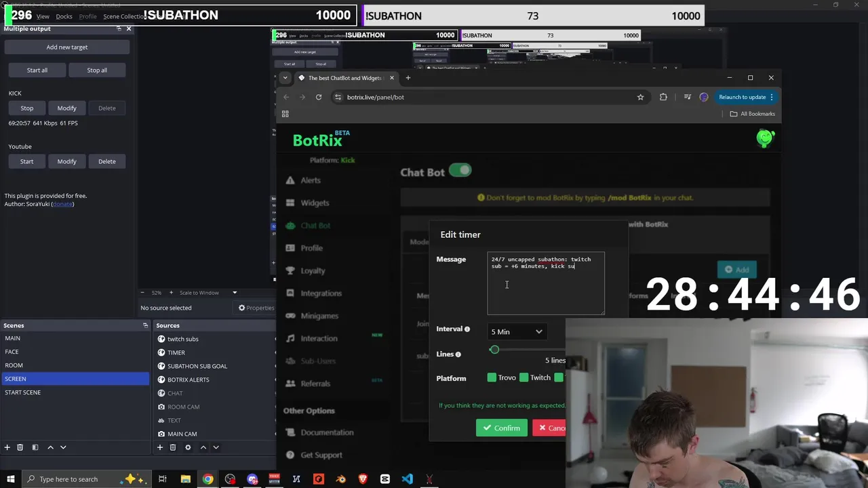
Task: Open a new Chrome tab
Action: tap(408, 78)
